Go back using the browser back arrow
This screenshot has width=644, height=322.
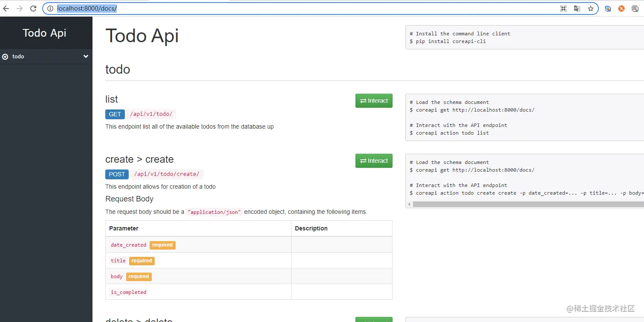[6, 9]
